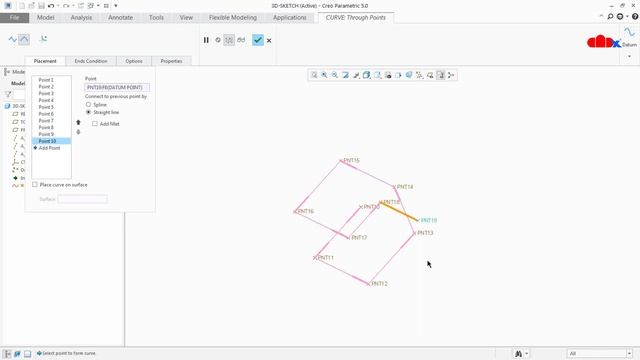Click the PNT15 datum point in the model
640x360 pixels.
click(x=340, y=161)
